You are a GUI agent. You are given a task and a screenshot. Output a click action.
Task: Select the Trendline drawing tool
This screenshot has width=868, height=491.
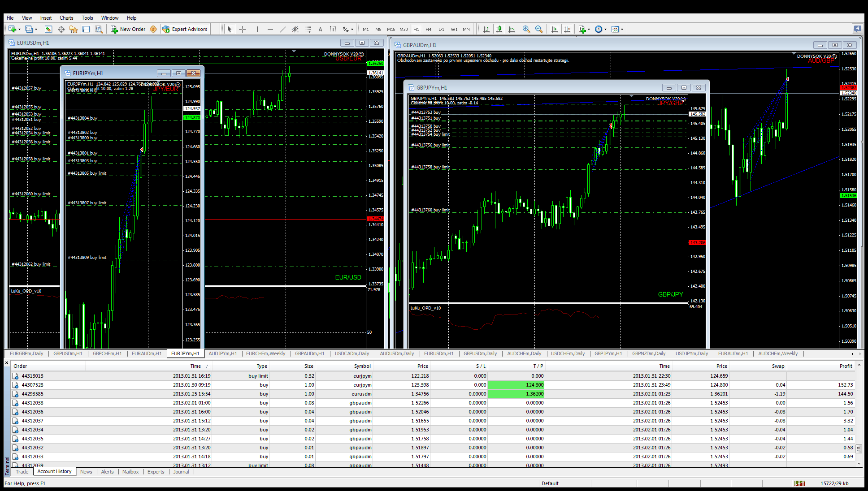(282, 29)
